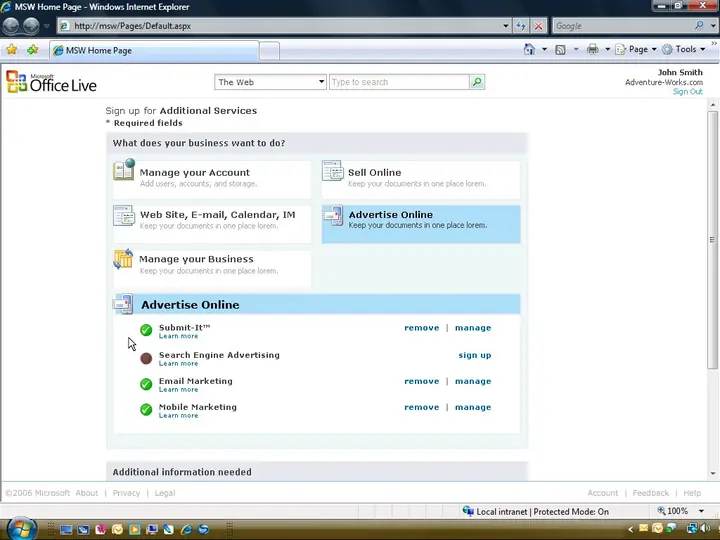Image resolution: width=720 pixels, height=540 pixels.
Task: Click the zoom level magnifier in status bar
Action: (x=661, y=511)
